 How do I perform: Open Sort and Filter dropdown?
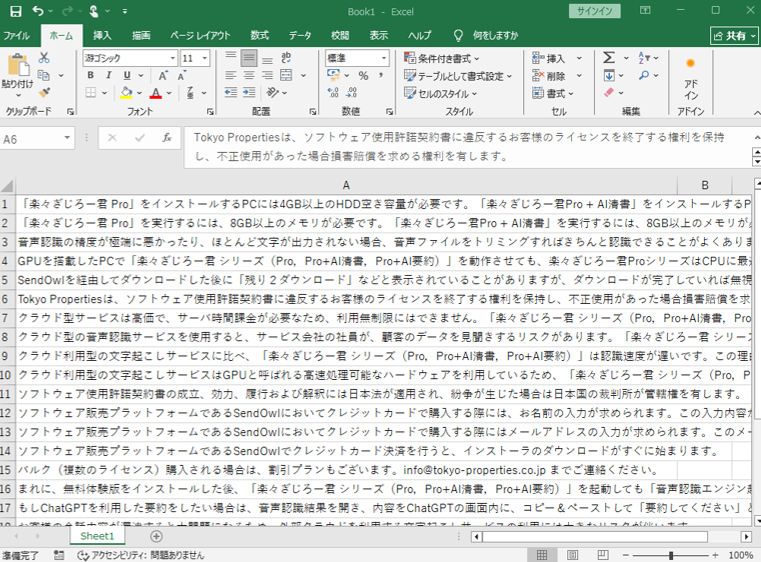pyautogui.click(x=648, y=58)
